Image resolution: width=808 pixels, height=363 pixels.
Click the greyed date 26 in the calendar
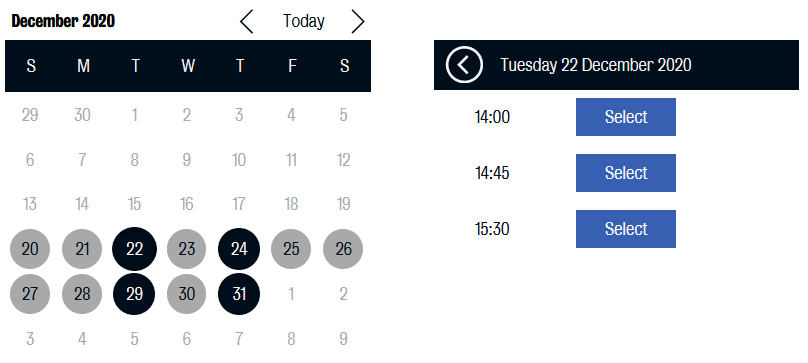click(x=343, y=249)
